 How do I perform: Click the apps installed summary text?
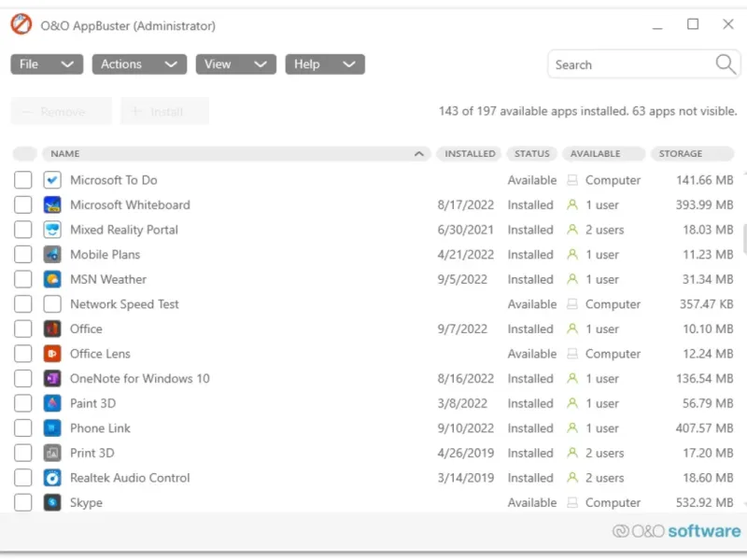click(587, 111)
